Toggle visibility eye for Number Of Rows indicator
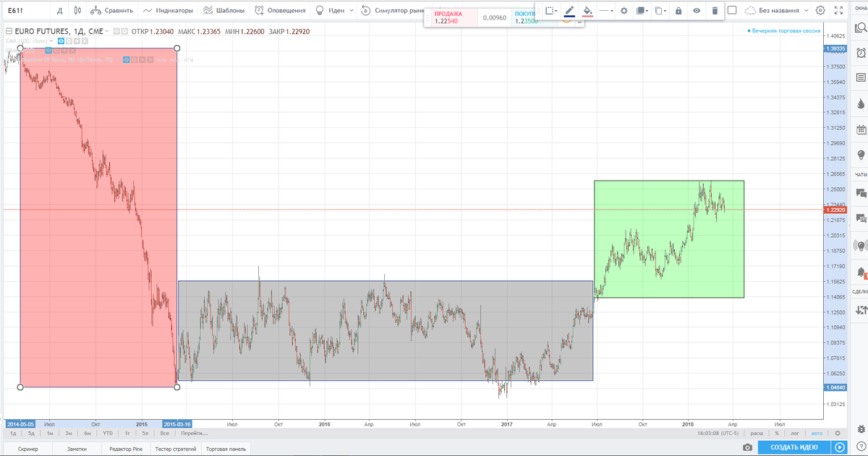This screenshot has height=456, width=868. 126,59
